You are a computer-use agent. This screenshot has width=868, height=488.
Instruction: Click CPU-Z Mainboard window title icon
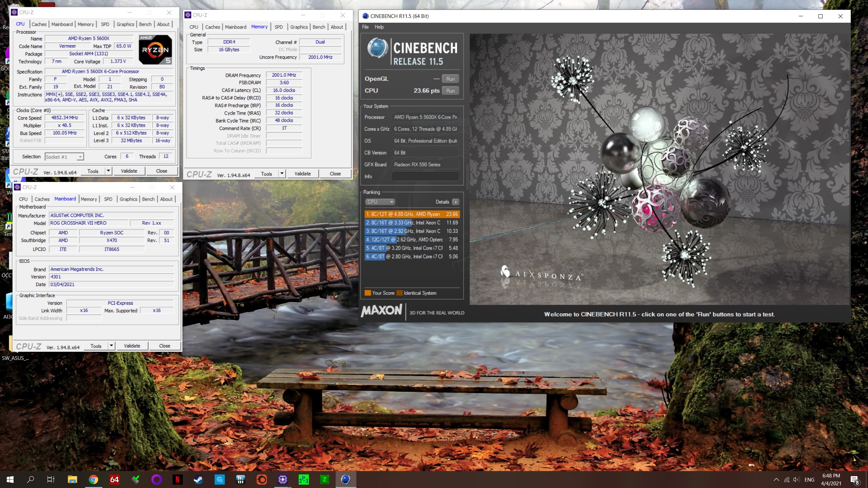click(x=18, y=187)
